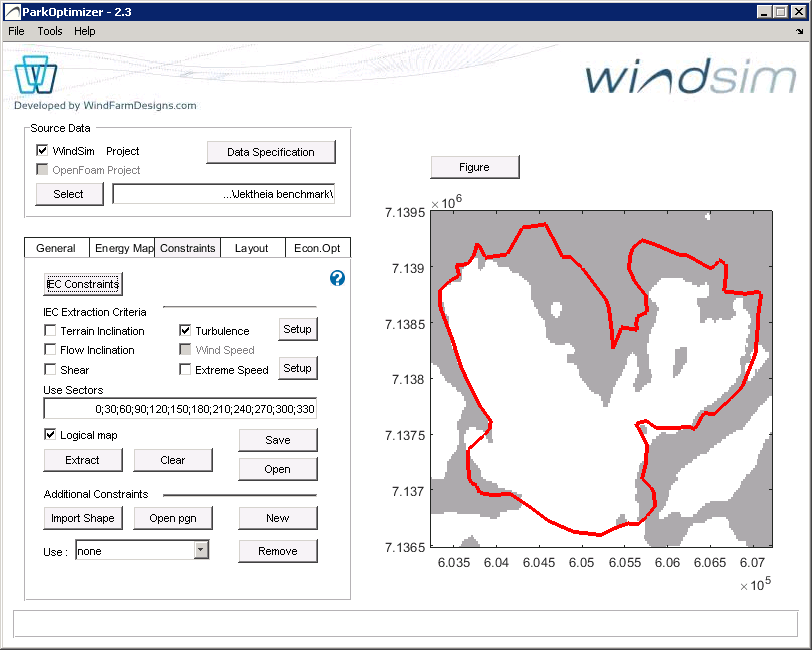Switch to the Energy Map tab

(122, 248)
